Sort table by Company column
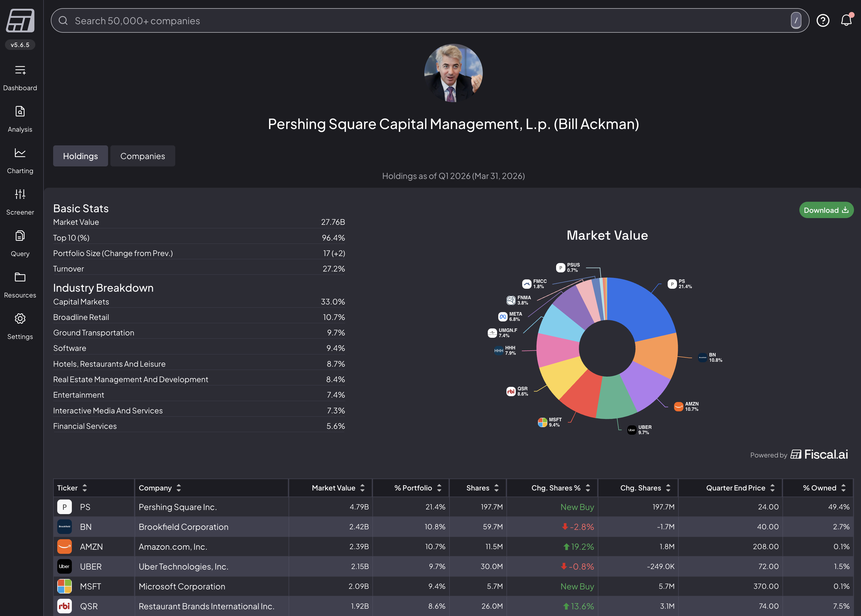 point(179,488)
